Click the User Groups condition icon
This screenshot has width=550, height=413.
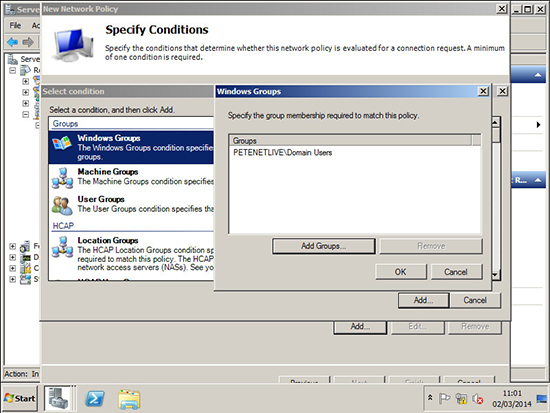[x=62, y=206]
